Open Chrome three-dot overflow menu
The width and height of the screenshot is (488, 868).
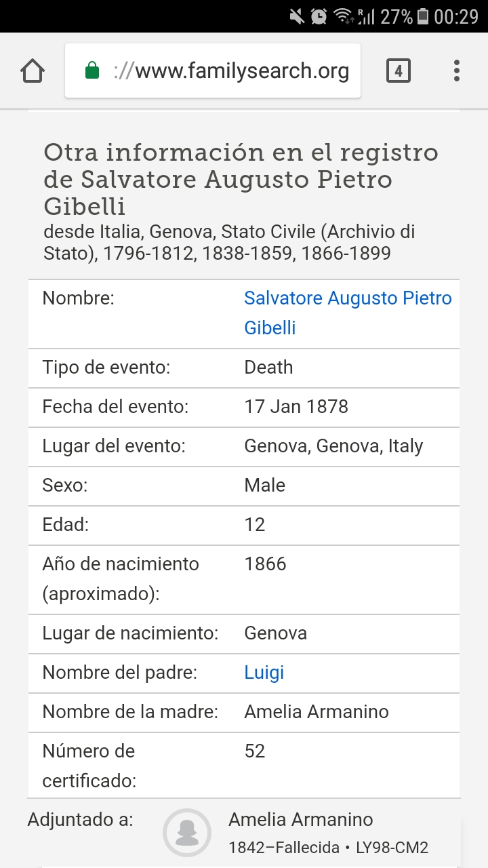pyautogui.click(x=457, y=71)
